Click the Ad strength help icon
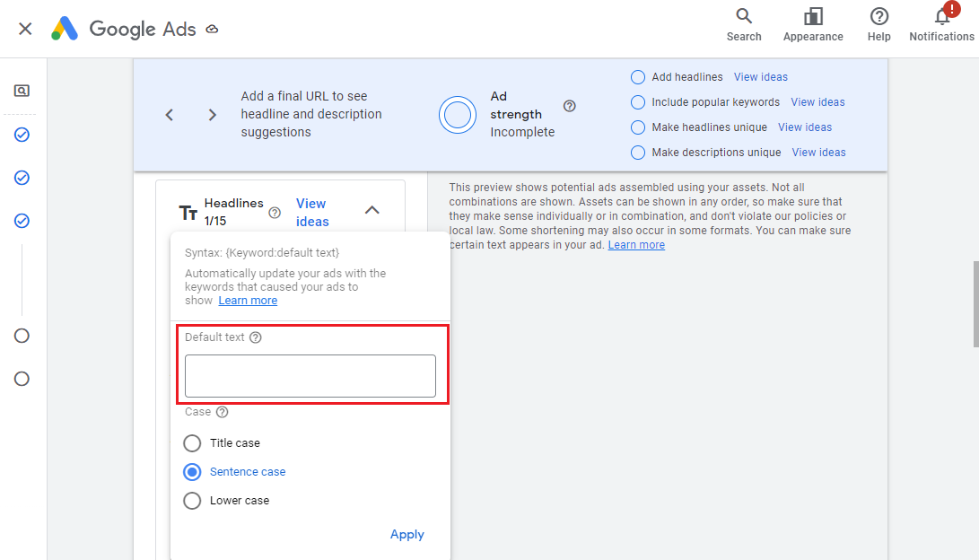The image size is (979, 560). (x=569, y=106)
